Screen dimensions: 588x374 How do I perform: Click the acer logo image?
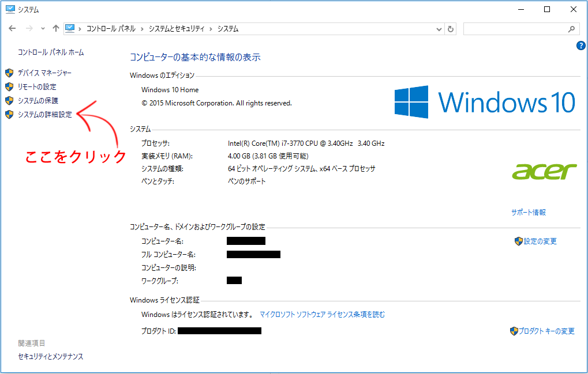tap(545, 172)
